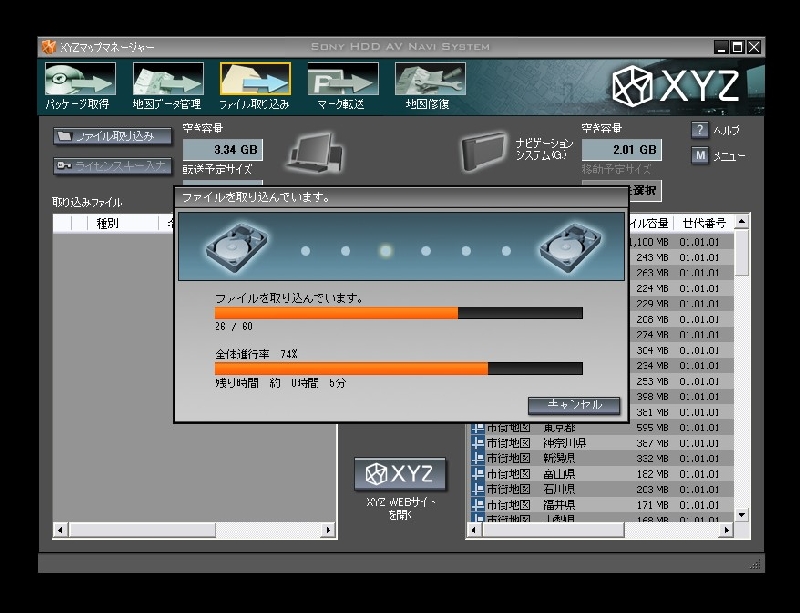Viewport: 800px width, 613px height.
Task: Click the overall progress 全体進行率 bar
Action: [x=398, y=368]
